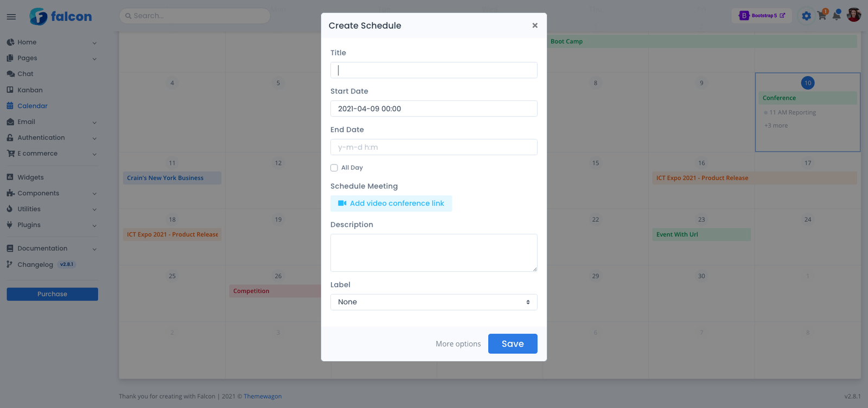This screenshot has height=408, width=868.
Task: Click the user profile avatar
Action: click(x=854, y=15)
